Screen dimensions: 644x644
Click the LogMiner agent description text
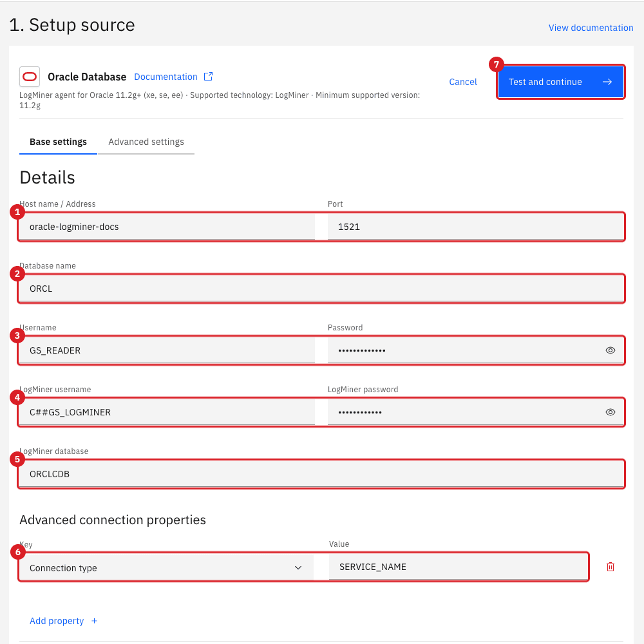point(220,100)
